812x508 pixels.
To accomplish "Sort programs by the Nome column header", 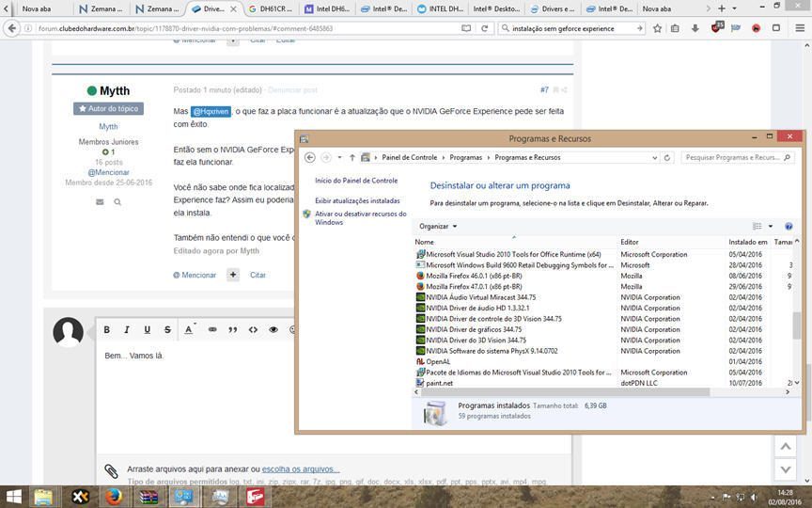I will pos(515,242).
